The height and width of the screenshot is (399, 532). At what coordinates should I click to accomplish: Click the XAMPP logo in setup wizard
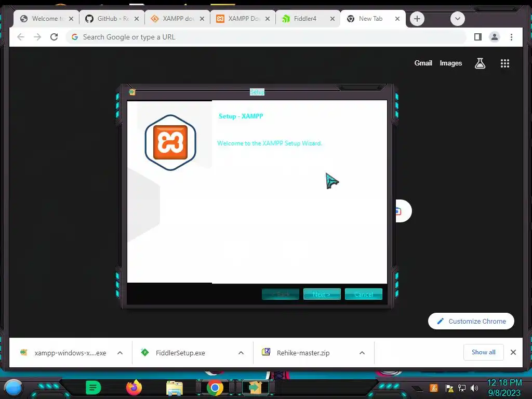[x=170, y=142]
